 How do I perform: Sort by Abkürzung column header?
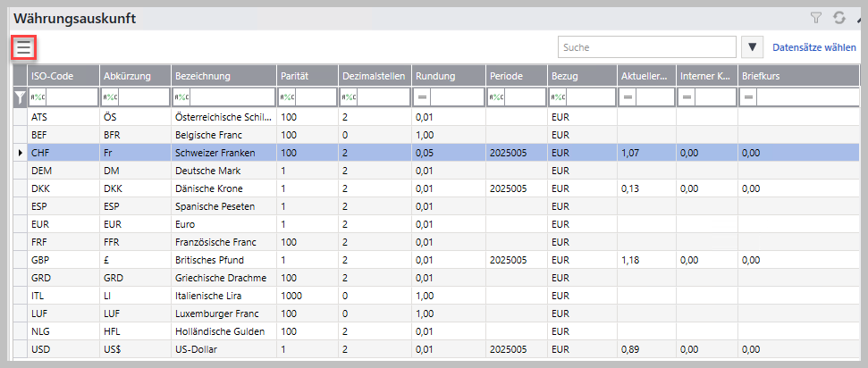[x=135, y=76]
